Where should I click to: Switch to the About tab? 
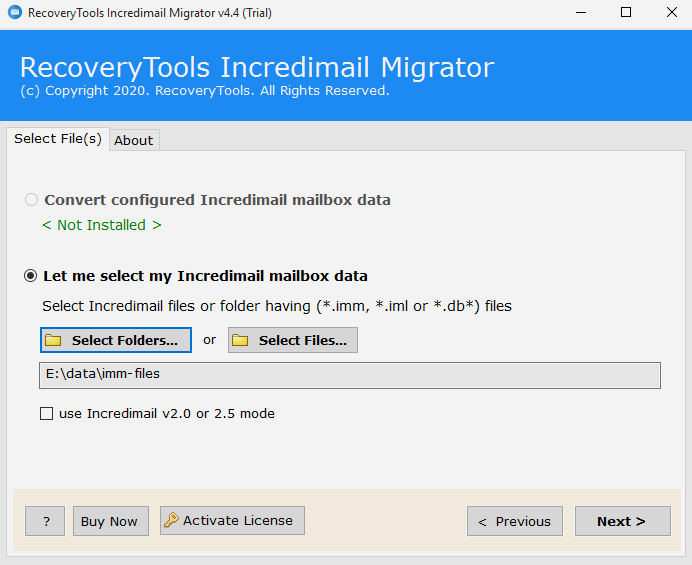[x=133, y=140]
